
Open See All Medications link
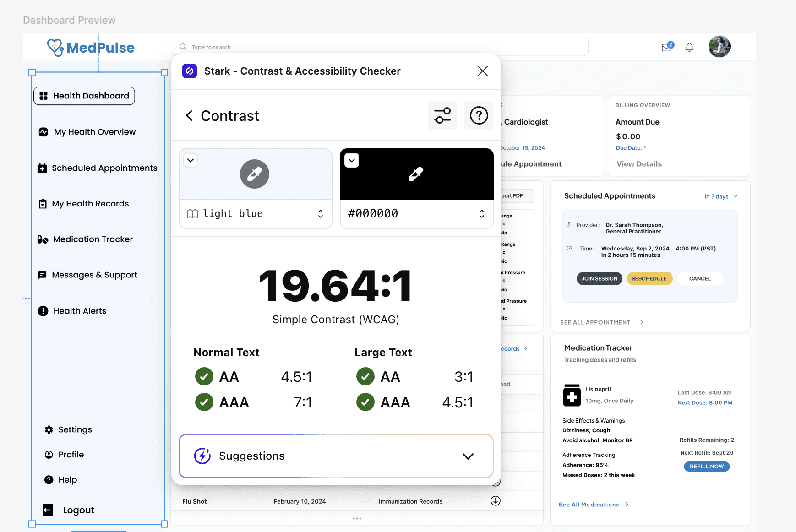594,505
